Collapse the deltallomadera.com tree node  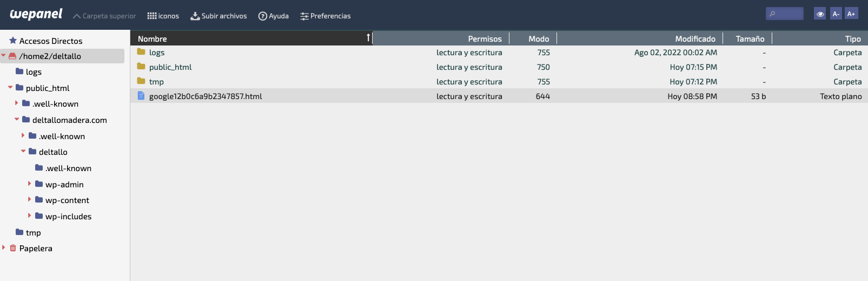pyautogui.click(x=17, y=119)
